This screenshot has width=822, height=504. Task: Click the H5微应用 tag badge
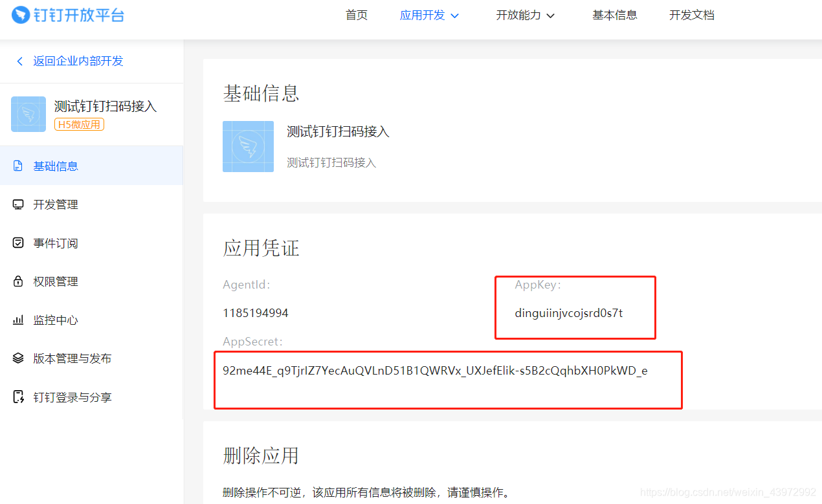tap(79, 125)
